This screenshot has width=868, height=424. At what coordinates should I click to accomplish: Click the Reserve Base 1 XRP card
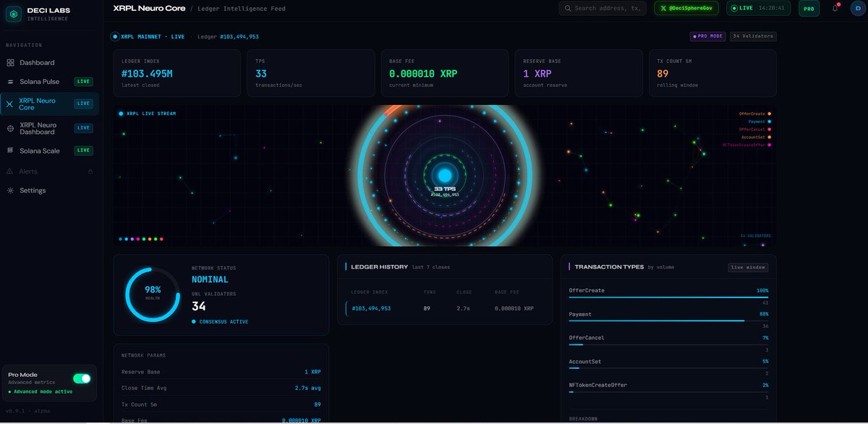point(578,73)
